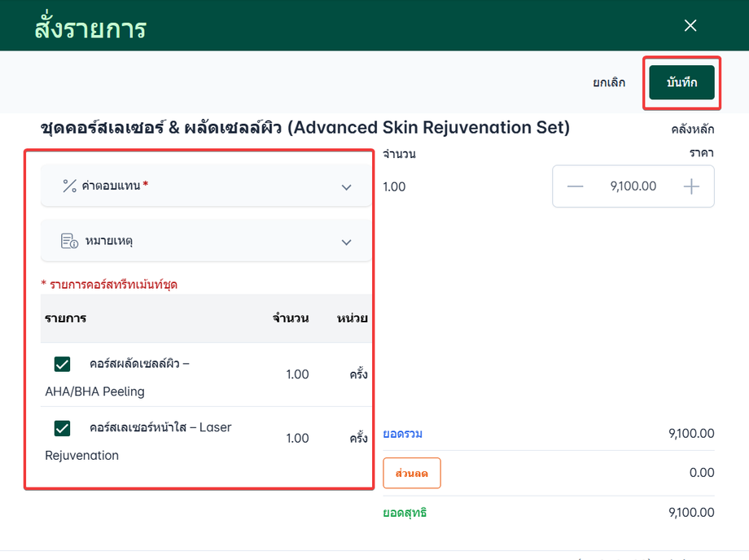Decrease price with the minus button
The image size is (749, 560).
click(x=575, y=186)
